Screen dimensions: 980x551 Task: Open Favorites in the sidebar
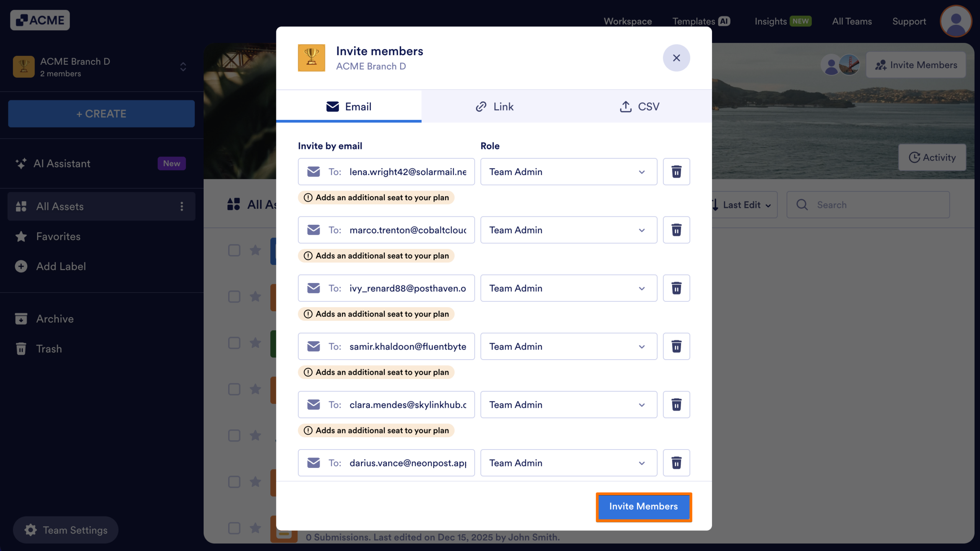(x=58, y=236)
